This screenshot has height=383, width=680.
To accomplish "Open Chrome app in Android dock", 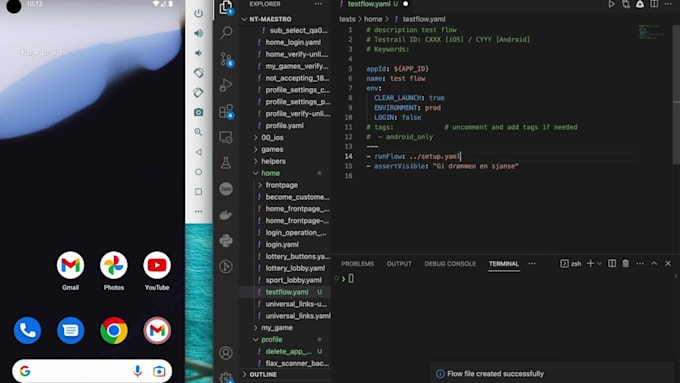I will coord(114,331).
